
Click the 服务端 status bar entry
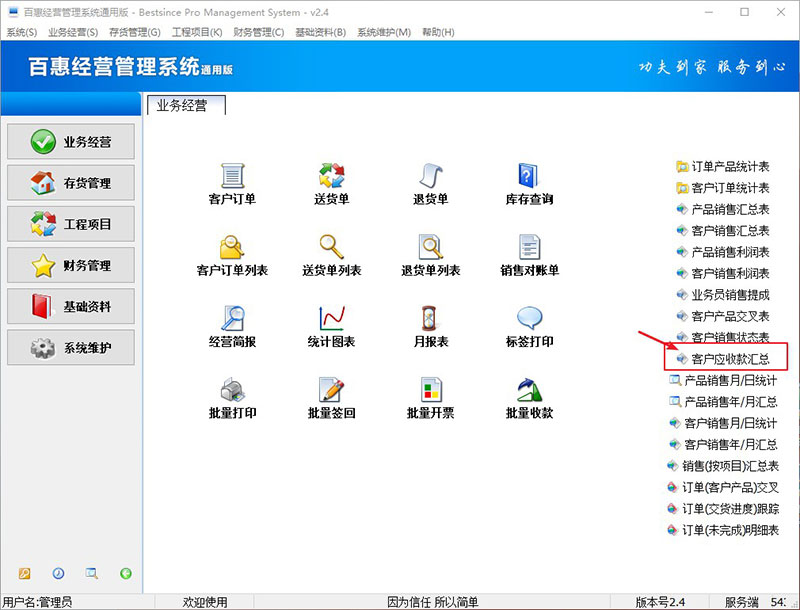742,602
